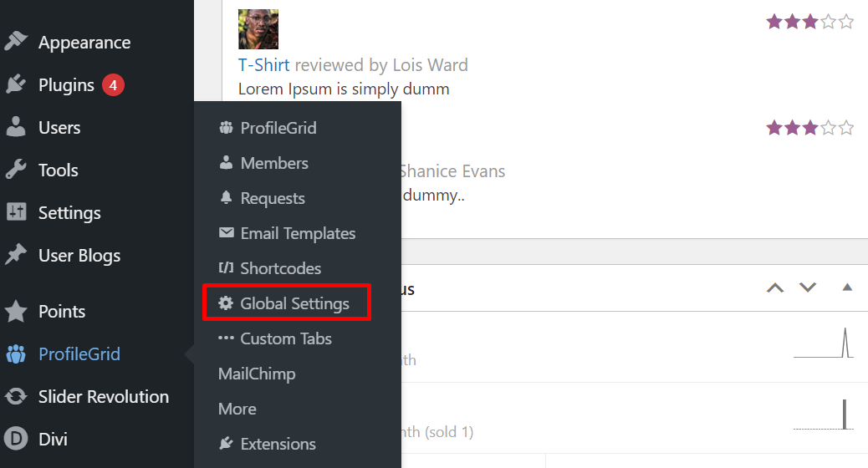Open the T-Shirt product link
The height and width of the screenshot is (468, 868).
pyautogui.click(x=264, y=64)
